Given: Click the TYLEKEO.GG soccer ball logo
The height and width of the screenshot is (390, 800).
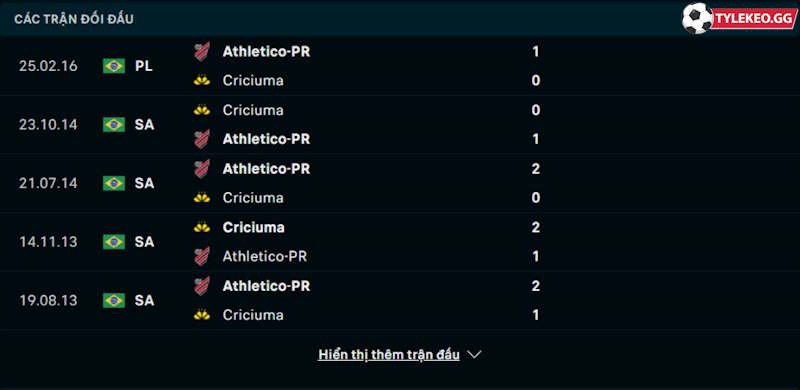Looking at the screenshot, I should (697, 18).
